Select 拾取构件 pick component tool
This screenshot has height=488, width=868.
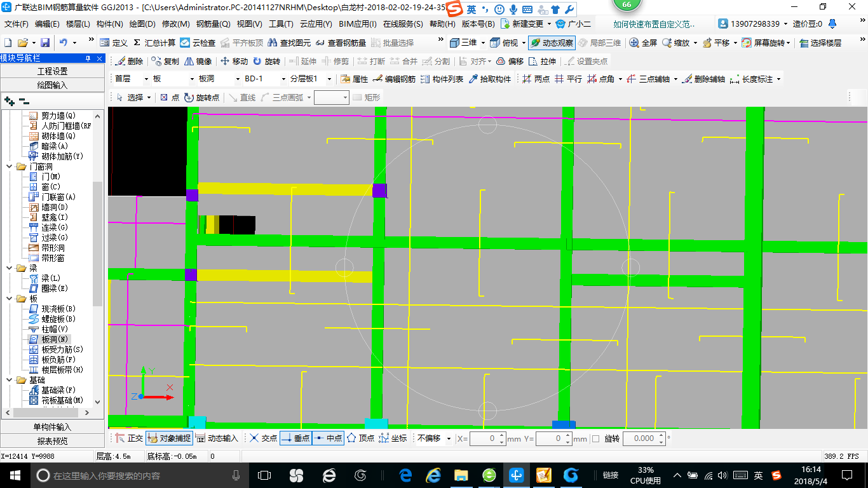(x=489, y=79)
